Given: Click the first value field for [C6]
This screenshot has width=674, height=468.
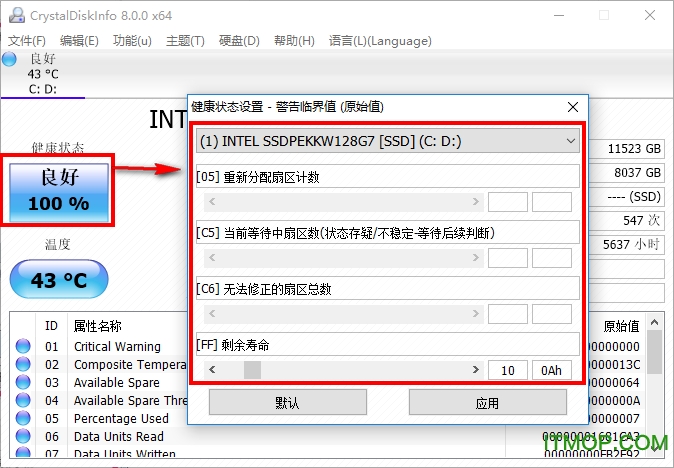Looking at the screenshot, I should coord(508,314).
